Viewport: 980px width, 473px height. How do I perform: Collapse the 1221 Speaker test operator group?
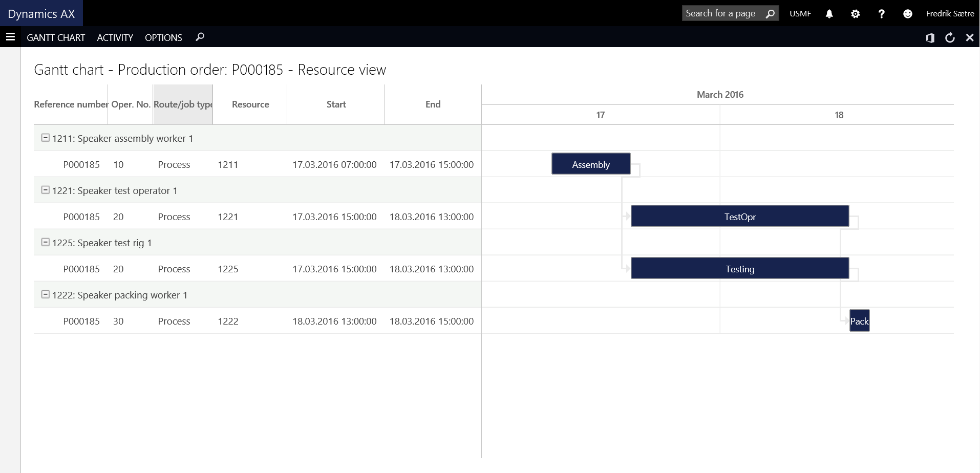(x=46, y=190)
